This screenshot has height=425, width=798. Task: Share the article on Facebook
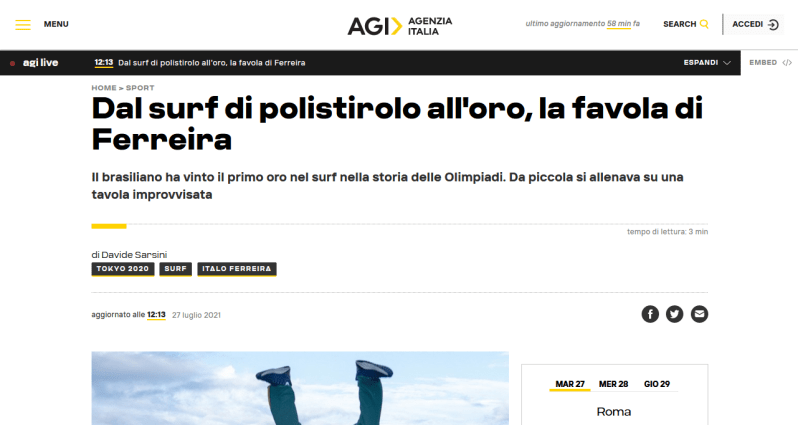pos(650,314)
